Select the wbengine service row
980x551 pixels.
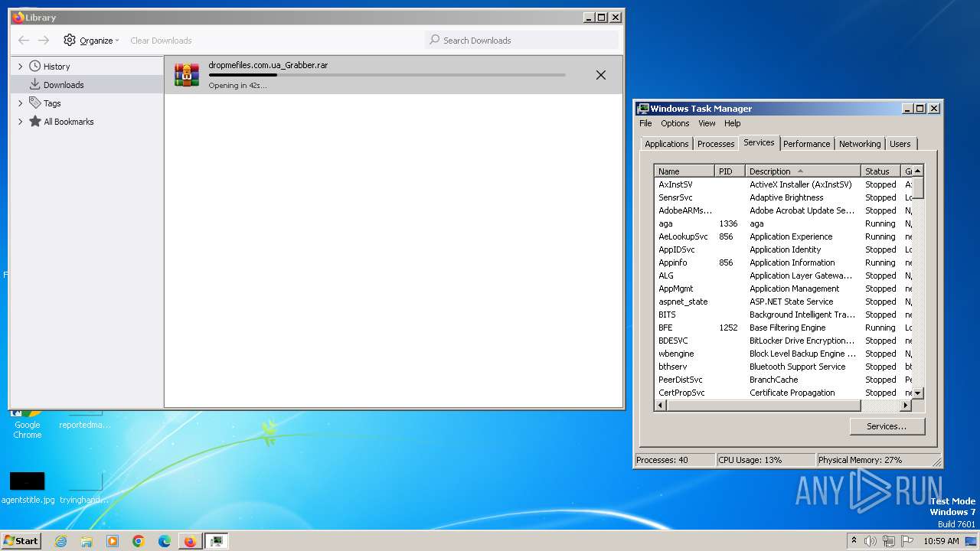pyautogui.click(x=783, y=354)
